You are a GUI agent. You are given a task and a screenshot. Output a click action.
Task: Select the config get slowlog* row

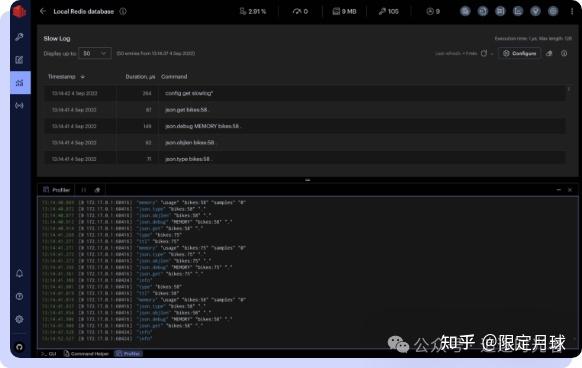pyautogui.click(x=305, y=93)
